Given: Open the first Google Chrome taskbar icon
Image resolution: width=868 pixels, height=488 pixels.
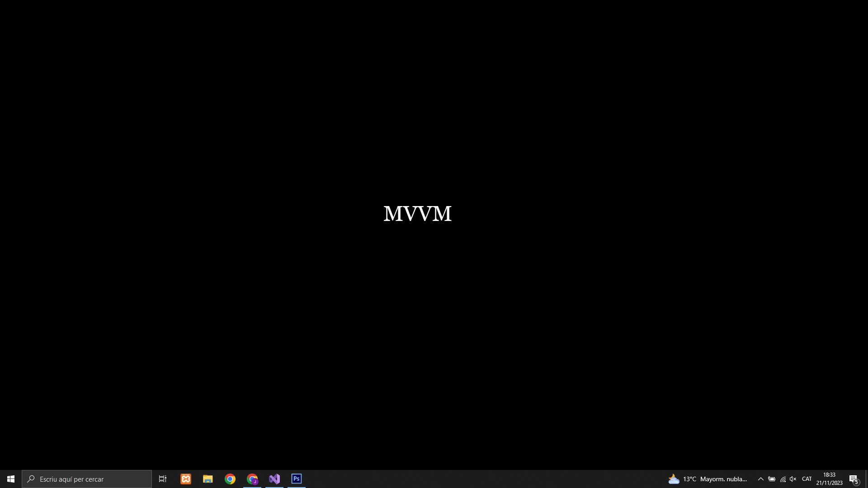Looking at the screenshot, I should click(x=230, y=479).
